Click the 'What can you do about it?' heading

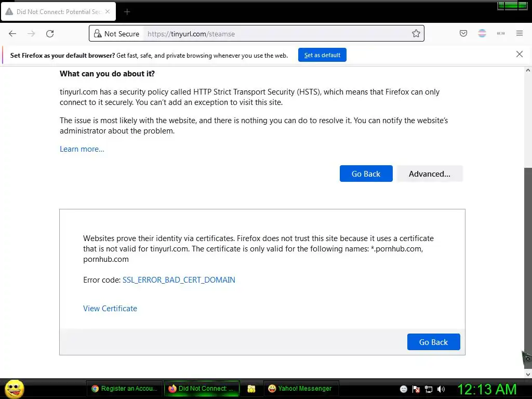(x=107, y=74)
